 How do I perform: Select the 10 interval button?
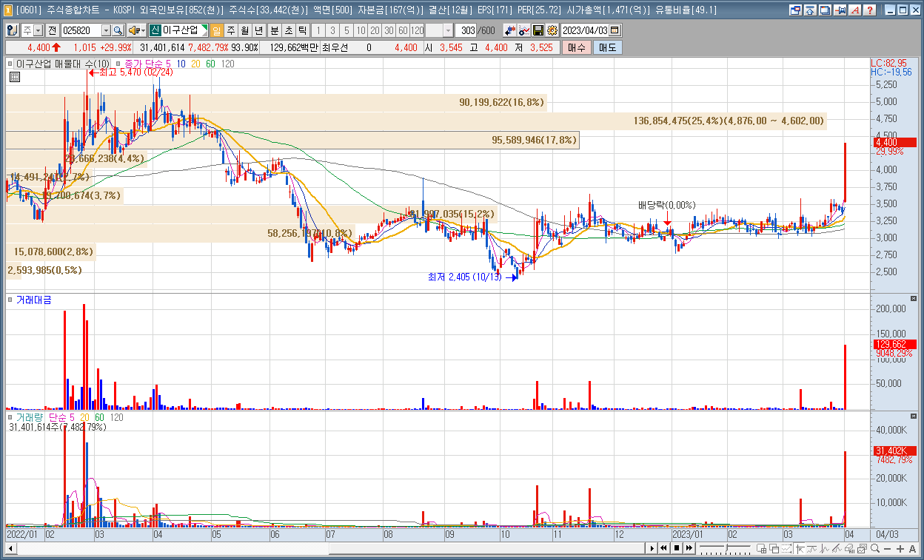coord(361,30)
